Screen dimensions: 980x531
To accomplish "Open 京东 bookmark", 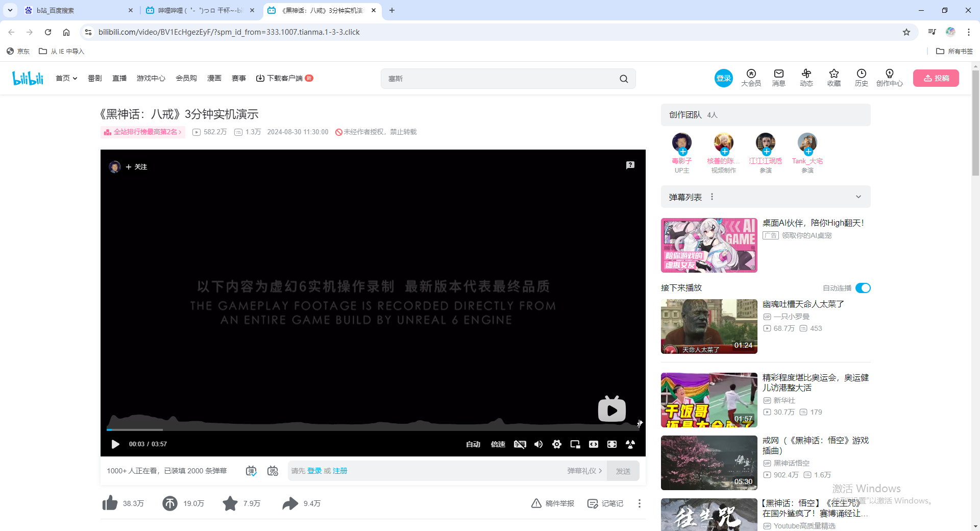I will pyautogui.click(x=18, y=51).
